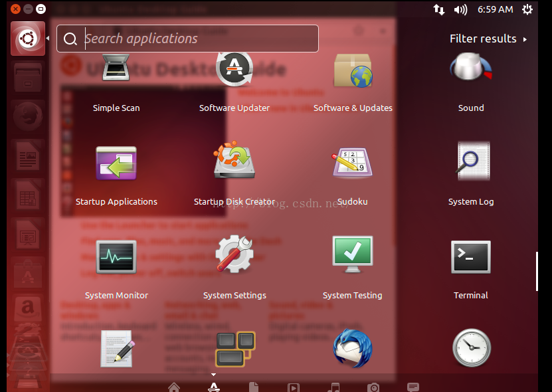
Task: Launch Startup Applications
Action: coord(116,163)
